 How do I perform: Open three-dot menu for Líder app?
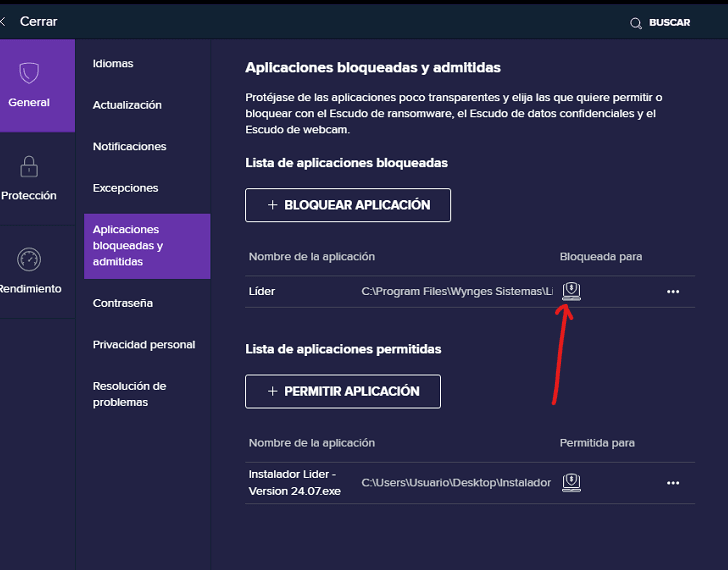pyautogui.click(x=673, y=292)
